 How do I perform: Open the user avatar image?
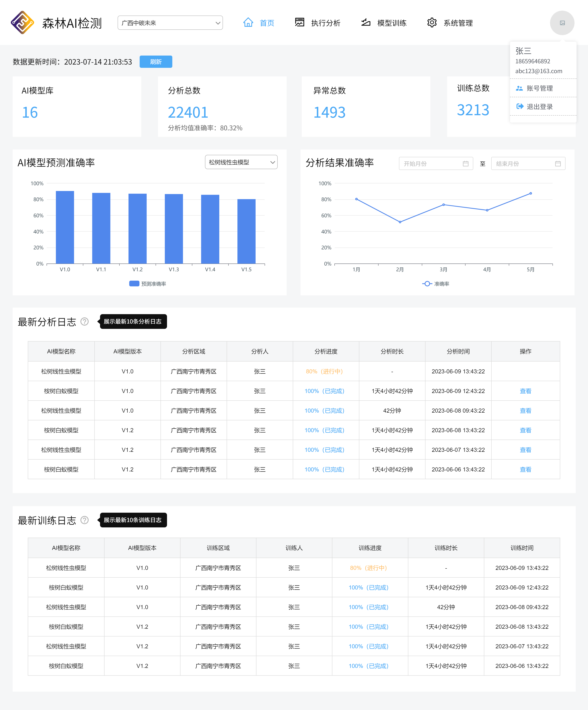coord(562,23)
